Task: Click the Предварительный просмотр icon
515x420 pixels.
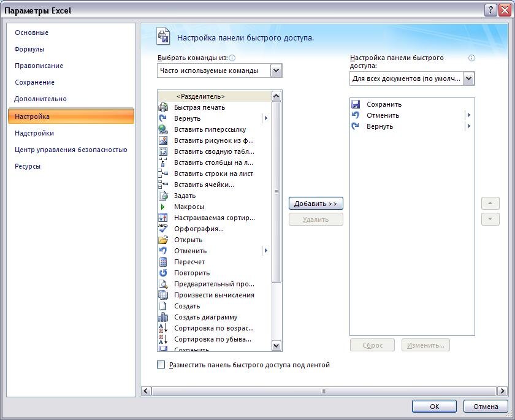Action: click(163, 284)
